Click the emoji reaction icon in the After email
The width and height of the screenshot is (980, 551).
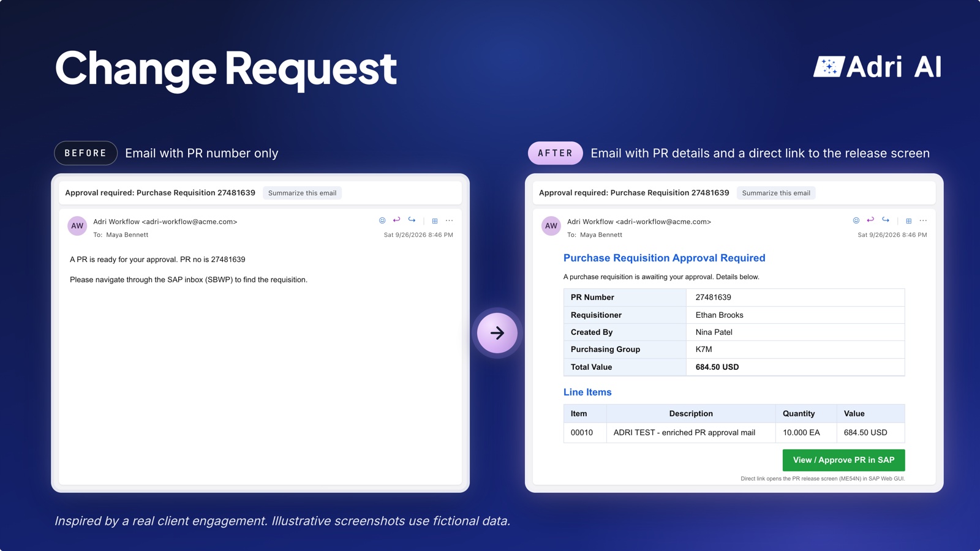click(x=856, y=220)
